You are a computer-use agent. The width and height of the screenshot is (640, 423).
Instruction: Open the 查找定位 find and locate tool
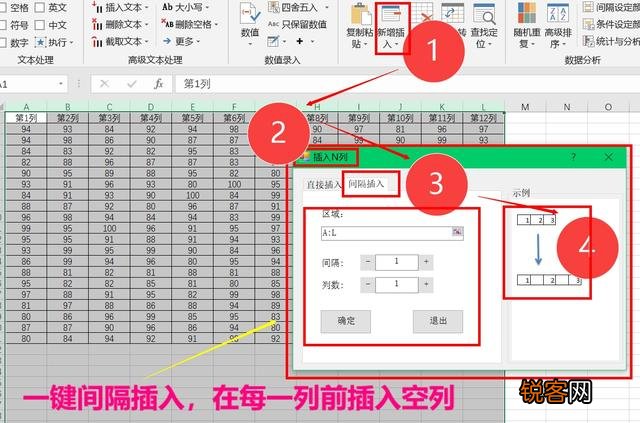484,27
